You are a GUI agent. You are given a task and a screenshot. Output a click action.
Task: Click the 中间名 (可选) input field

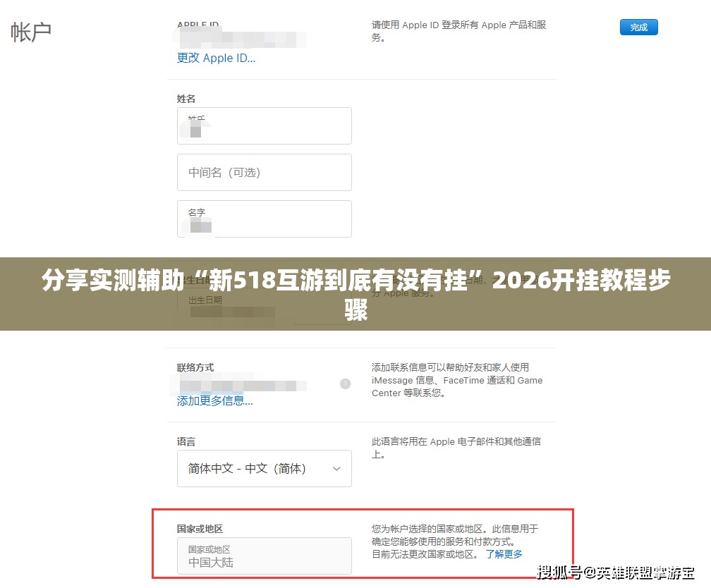(x=265, y=172)
